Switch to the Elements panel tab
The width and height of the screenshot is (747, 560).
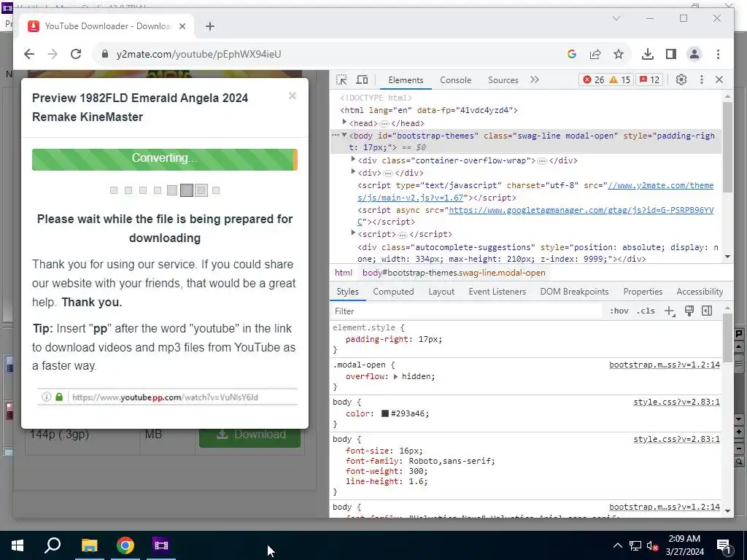[x=406, y=80]
